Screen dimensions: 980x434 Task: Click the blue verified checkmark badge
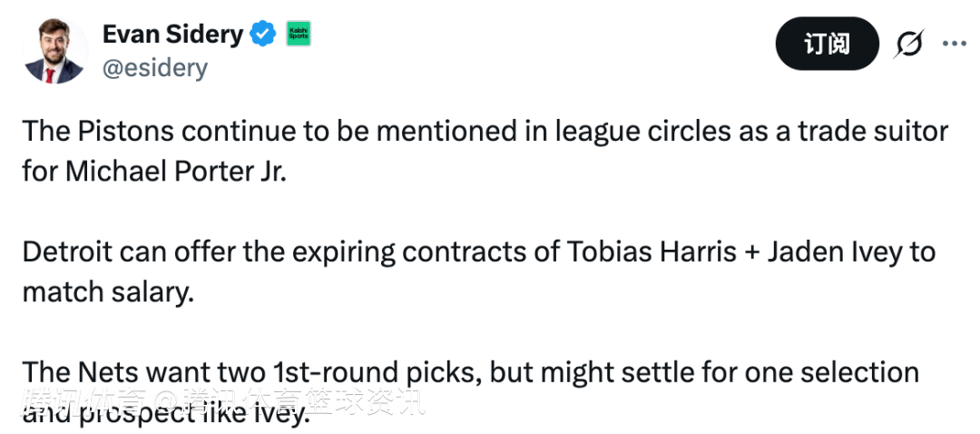(262, 35)
